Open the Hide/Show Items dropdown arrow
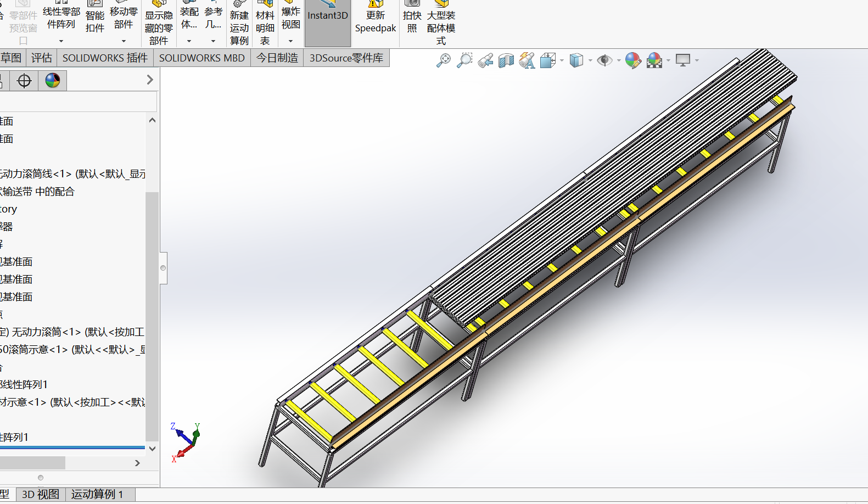The image size is (868, 504). click(x=619, y=60)
